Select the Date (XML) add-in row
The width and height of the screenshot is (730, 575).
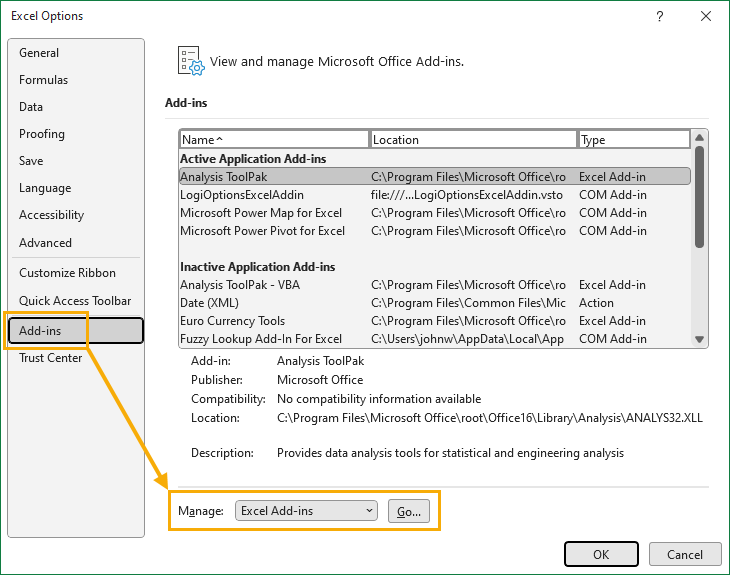pos(435,303)
